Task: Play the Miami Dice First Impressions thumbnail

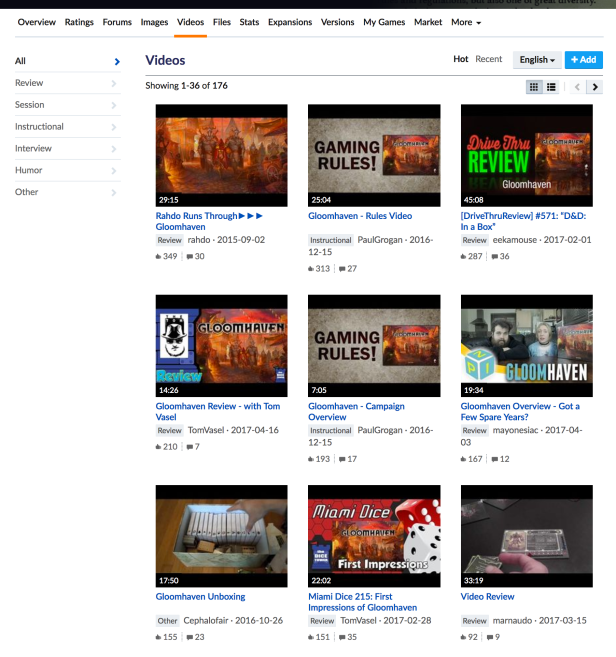Action: [x=374, y=536]
